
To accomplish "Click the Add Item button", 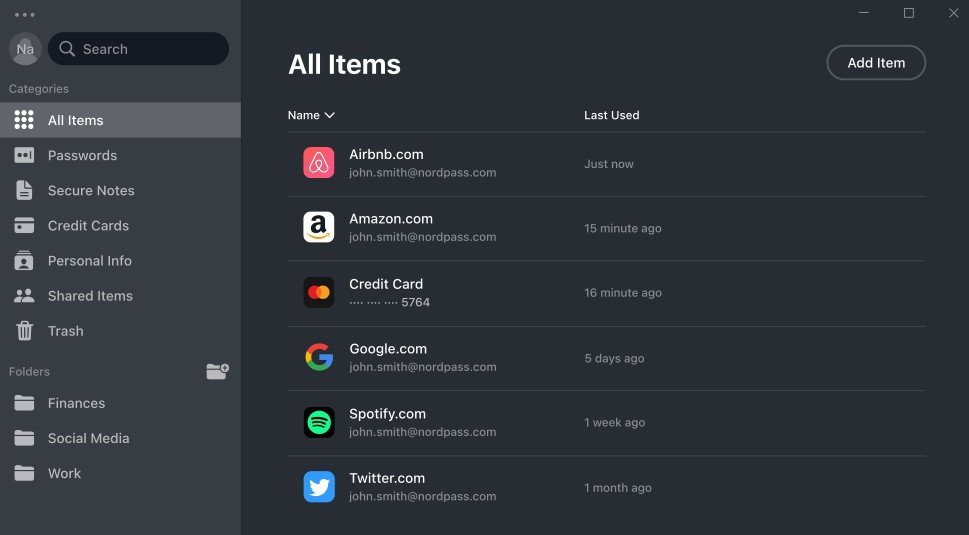I will pos(876,62).
